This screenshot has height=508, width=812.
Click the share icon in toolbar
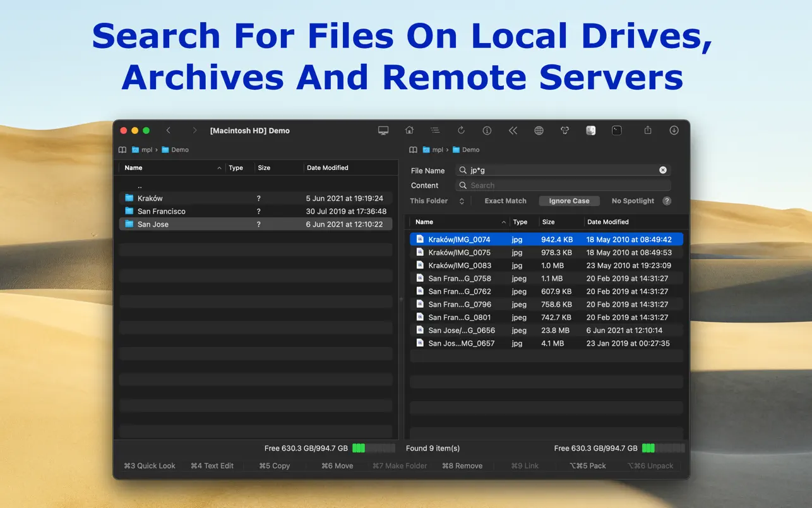point(648,130)
